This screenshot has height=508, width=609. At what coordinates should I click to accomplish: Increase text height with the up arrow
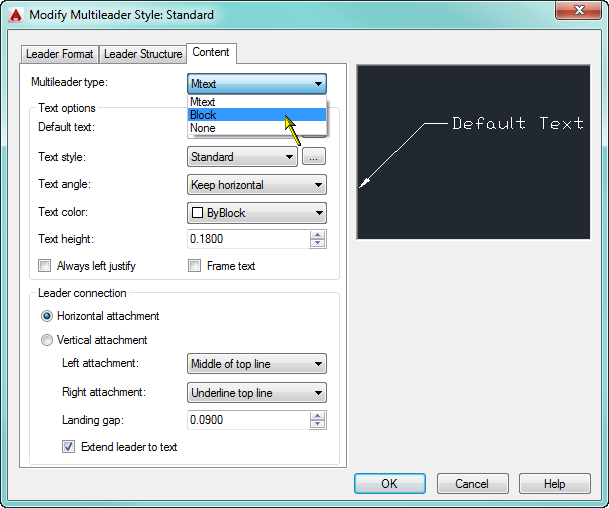[318, 235]
